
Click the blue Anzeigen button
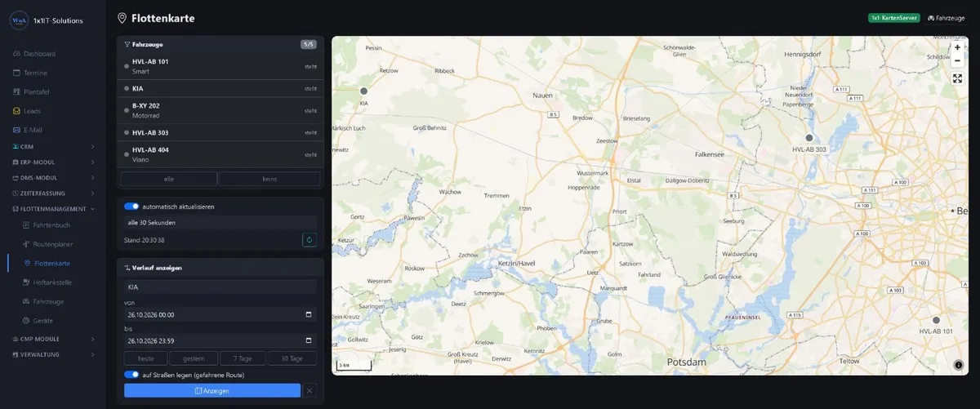pyautogui.click(x=212, y=391)
